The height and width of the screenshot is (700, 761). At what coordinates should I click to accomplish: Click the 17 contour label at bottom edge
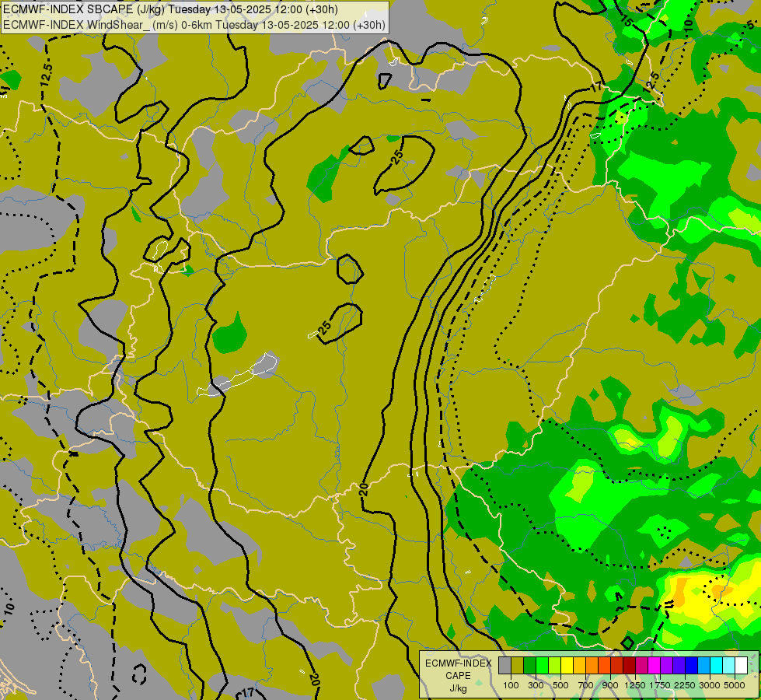[247, 693]
